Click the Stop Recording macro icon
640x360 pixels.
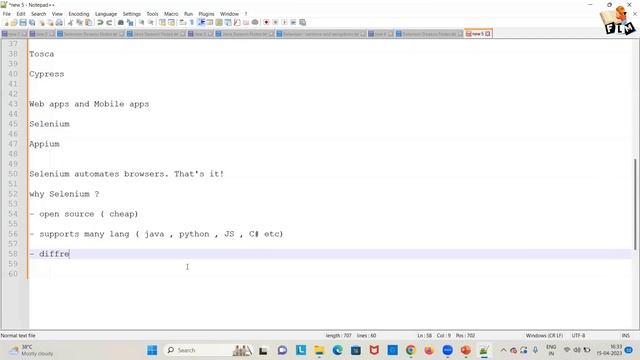click(276, 22)
